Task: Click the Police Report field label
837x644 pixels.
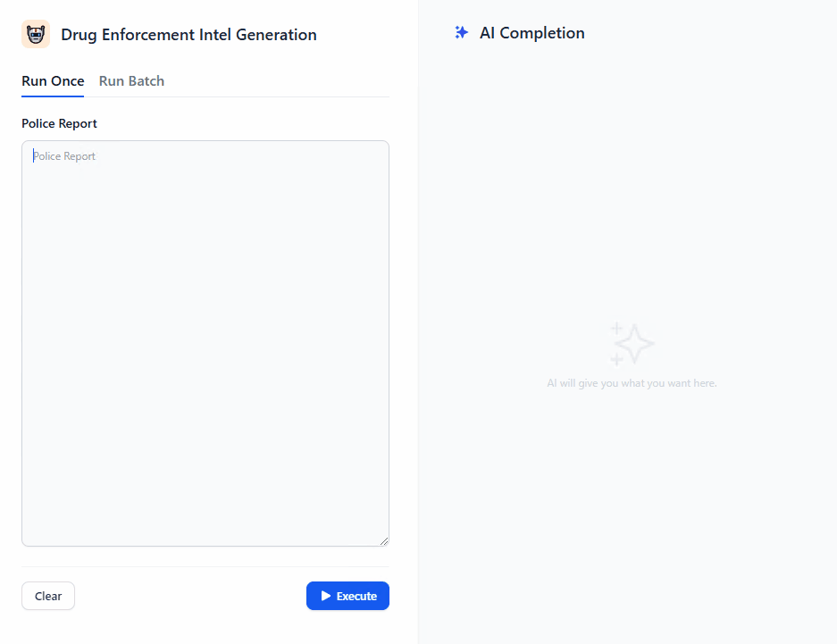Action: click(x=59, y=123)
